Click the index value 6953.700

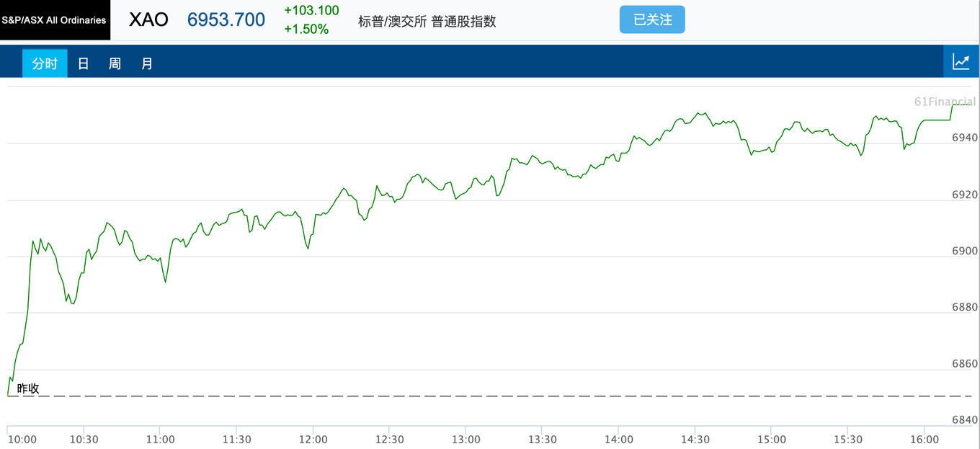[x=226, y=19]
